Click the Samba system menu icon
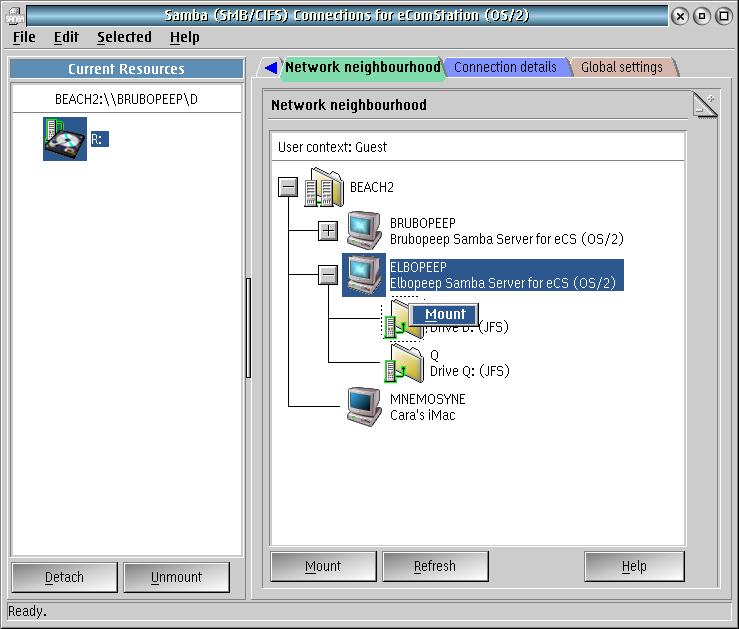Viewport: 739px width, 629px height. [x=14, y=16]
